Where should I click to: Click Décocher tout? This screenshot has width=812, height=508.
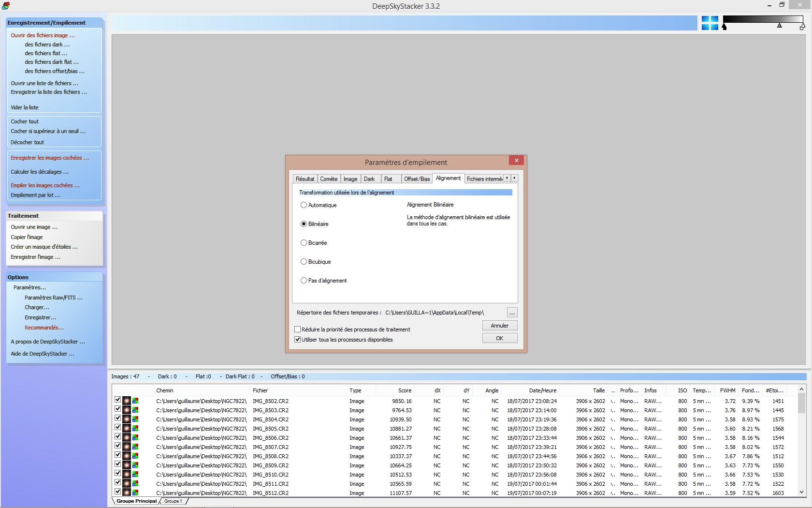(x=27, y=142)
